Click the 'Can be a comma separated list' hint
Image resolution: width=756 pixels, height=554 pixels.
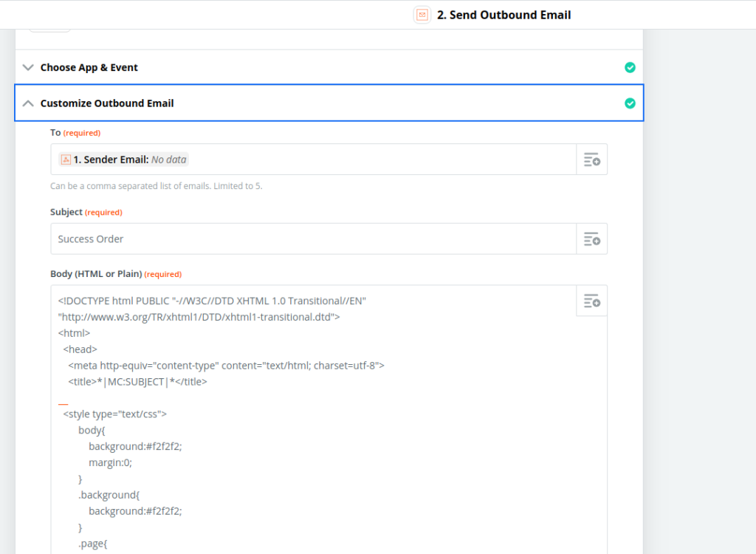[x=157, y=186]
